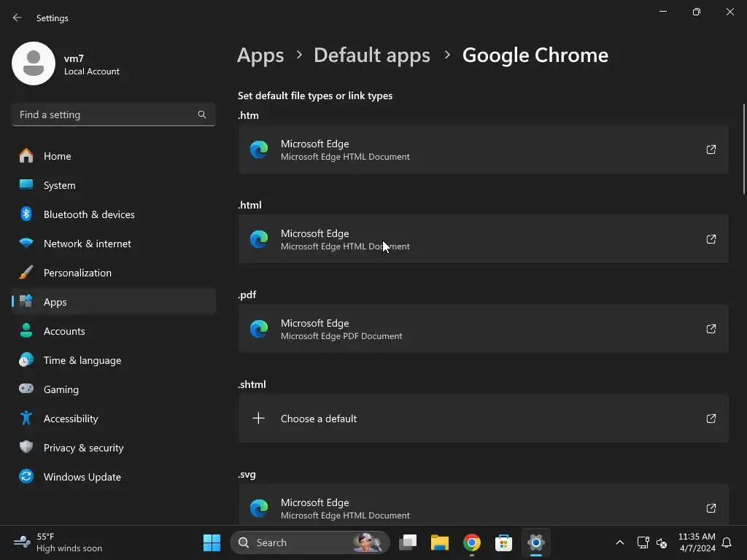Open Privacy & security settings
This screenshot has width=747, height=560.
coord(113,448)
